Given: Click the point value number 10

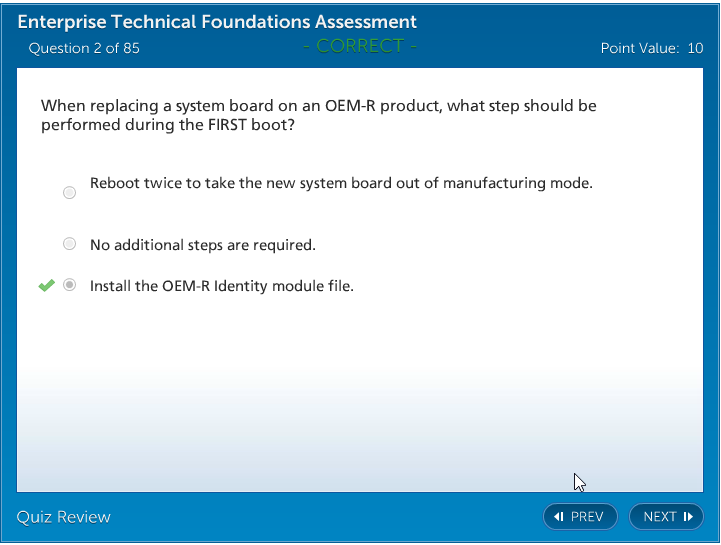Looking at the screenshot, I should (695, 48).
